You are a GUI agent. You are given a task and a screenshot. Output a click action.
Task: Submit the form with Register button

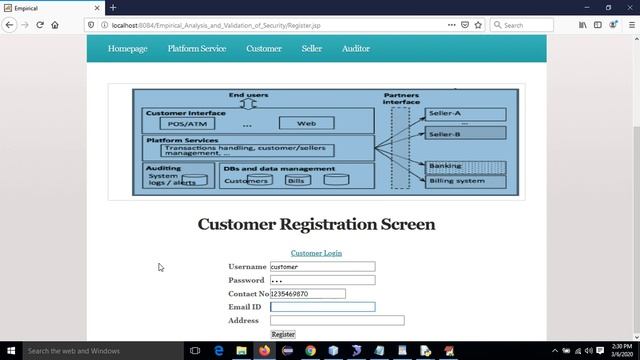click(x=283, y=334)
